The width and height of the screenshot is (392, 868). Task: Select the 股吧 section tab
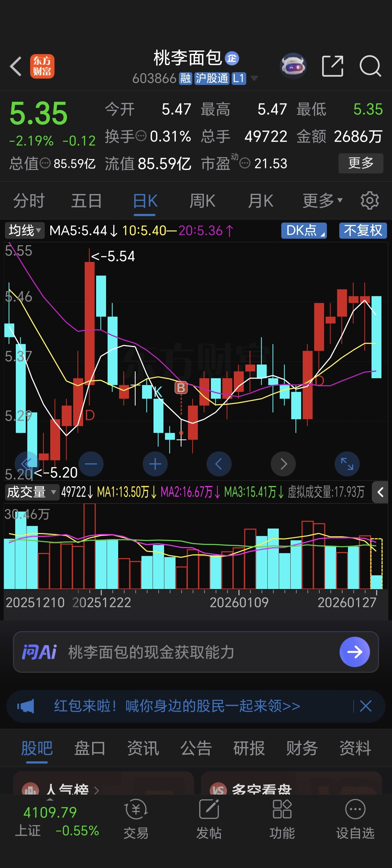(37, 748)
